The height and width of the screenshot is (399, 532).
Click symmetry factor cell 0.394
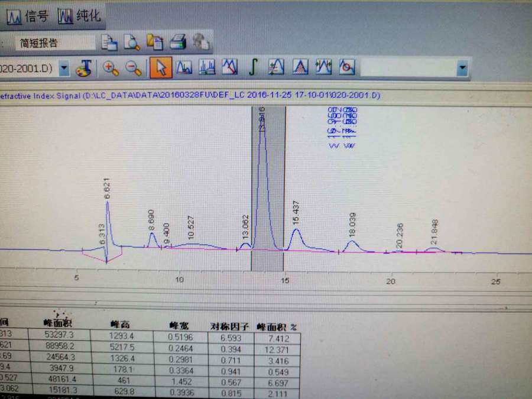231,349
